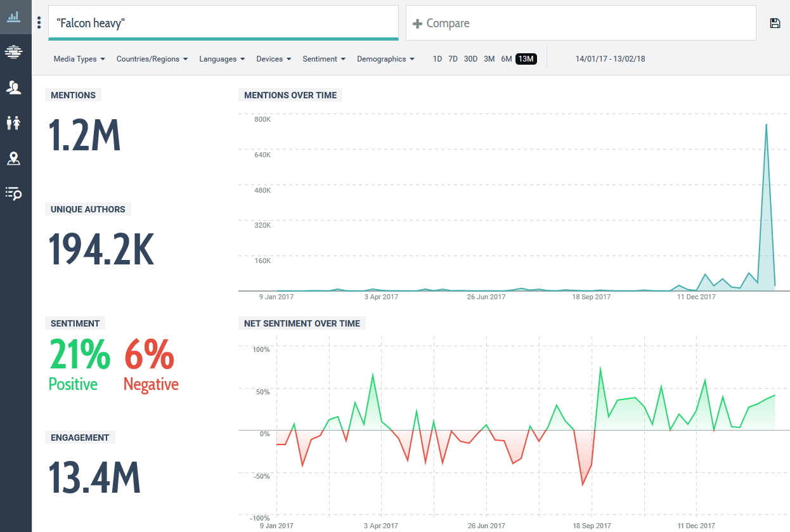The image size is (790, 532).
Task: Click the "Falcon heavy" search field
Action: click(223, 23)
